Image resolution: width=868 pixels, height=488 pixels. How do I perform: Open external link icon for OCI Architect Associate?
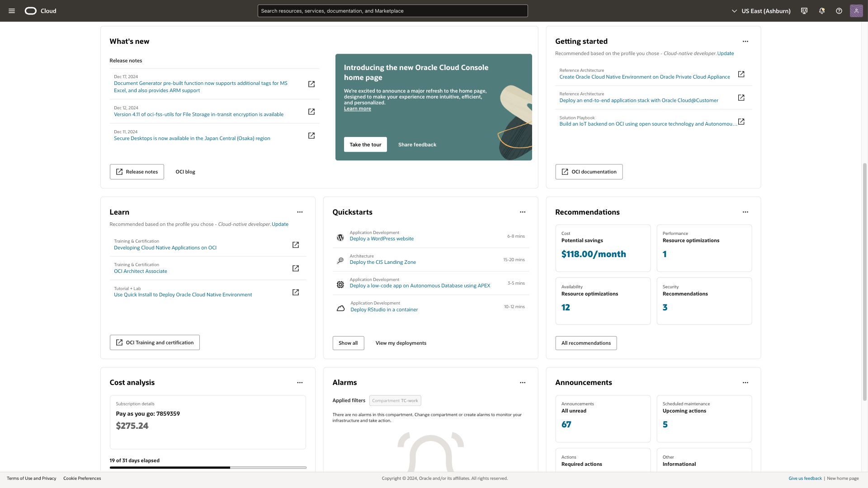coord(296,268)
